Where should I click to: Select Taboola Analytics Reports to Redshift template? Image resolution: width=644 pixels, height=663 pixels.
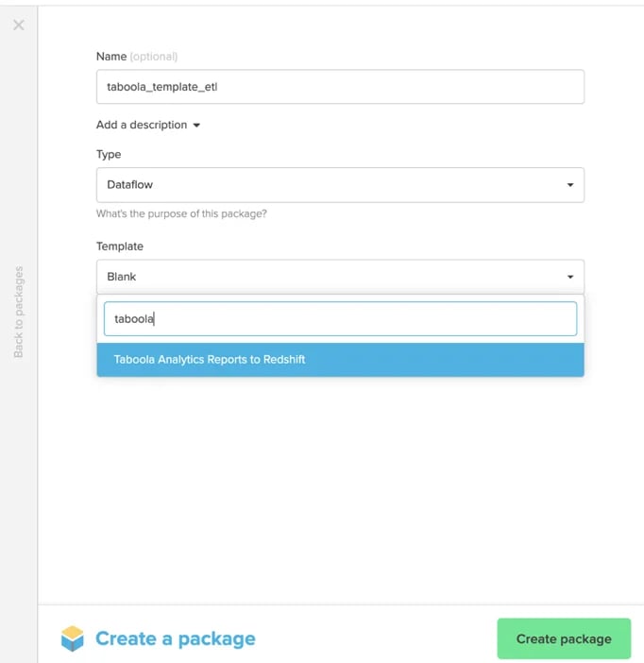[x=340, y=360]
